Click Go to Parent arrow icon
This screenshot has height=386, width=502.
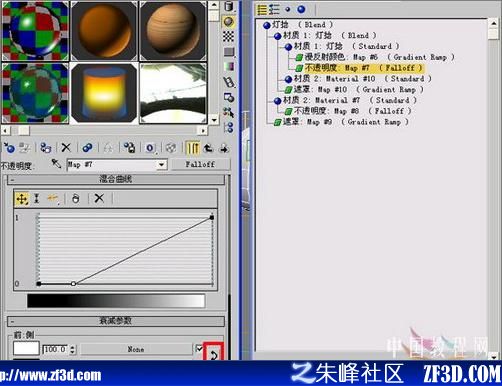209,148
